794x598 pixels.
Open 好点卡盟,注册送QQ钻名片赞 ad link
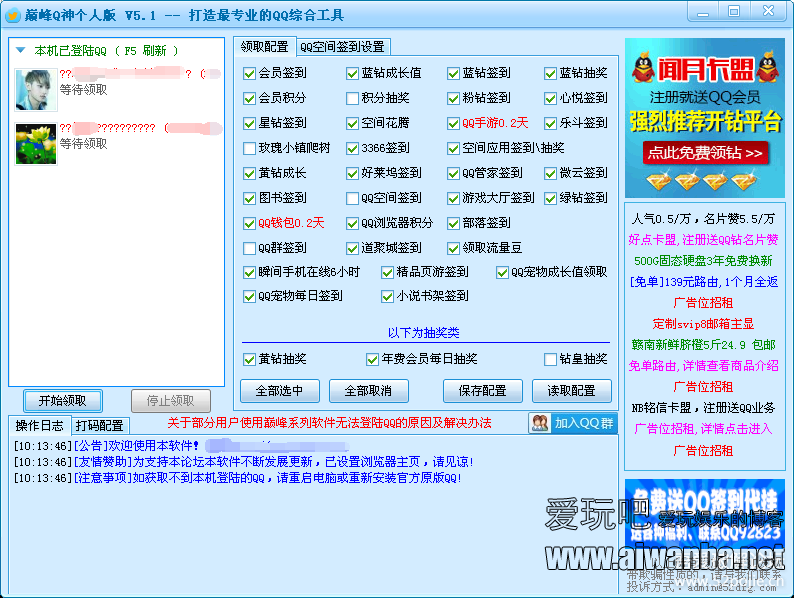(x=703, y=240)
